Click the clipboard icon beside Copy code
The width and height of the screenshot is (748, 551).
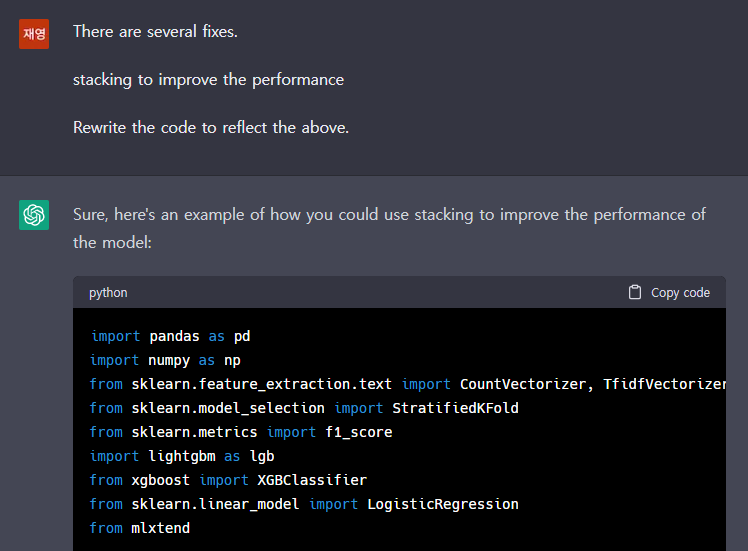(x=634, y=292)
